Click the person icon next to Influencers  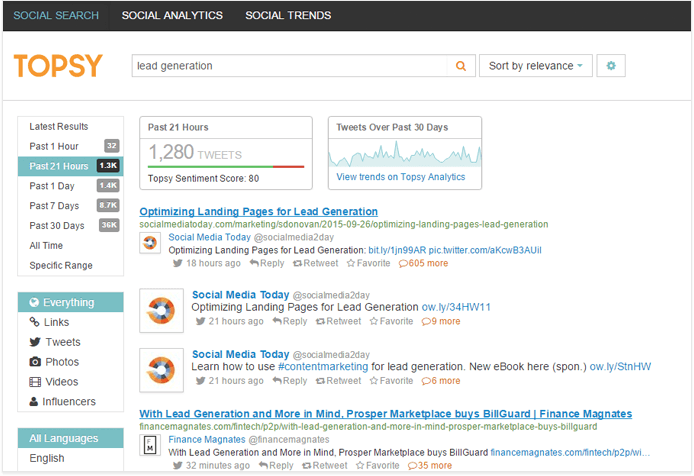point(34,402)
